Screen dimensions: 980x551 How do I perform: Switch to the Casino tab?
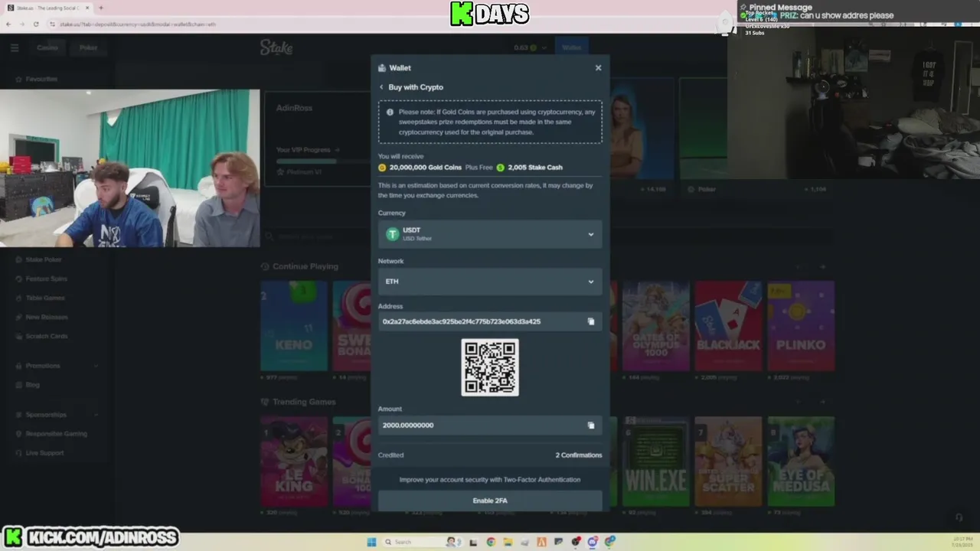click(x=47, y=47)
